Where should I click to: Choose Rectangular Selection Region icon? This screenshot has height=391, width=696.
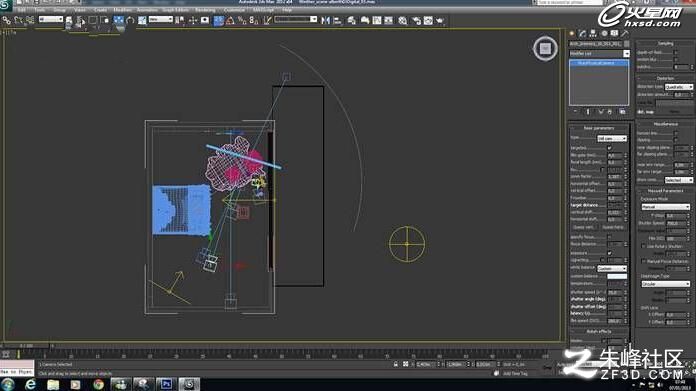(92, 20)
